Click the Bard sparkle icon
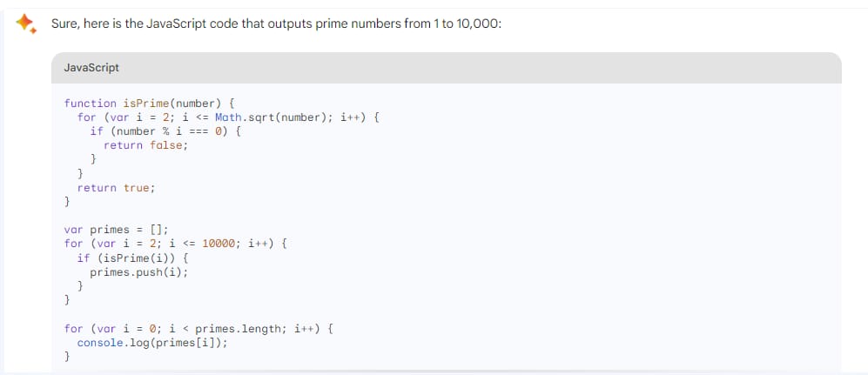This screenshot has width=868, height=375. (25, 23)
